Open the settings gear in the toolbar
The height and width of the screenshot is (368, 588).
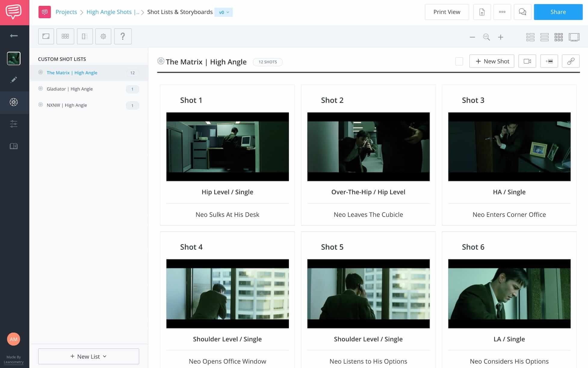[103, 36]
